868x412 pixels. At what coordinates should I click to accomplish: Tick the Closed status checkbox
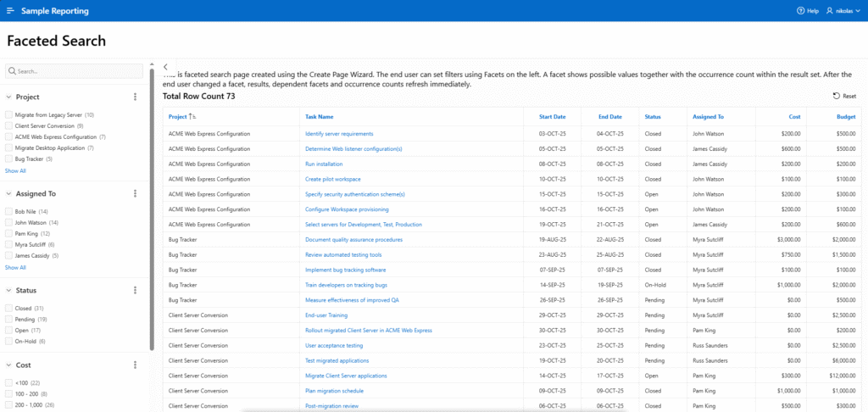pyautogui.click(x=8, y=308)
